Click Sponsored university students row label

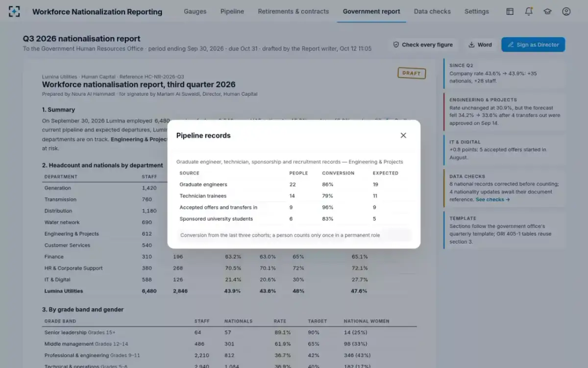click(217, 219)
